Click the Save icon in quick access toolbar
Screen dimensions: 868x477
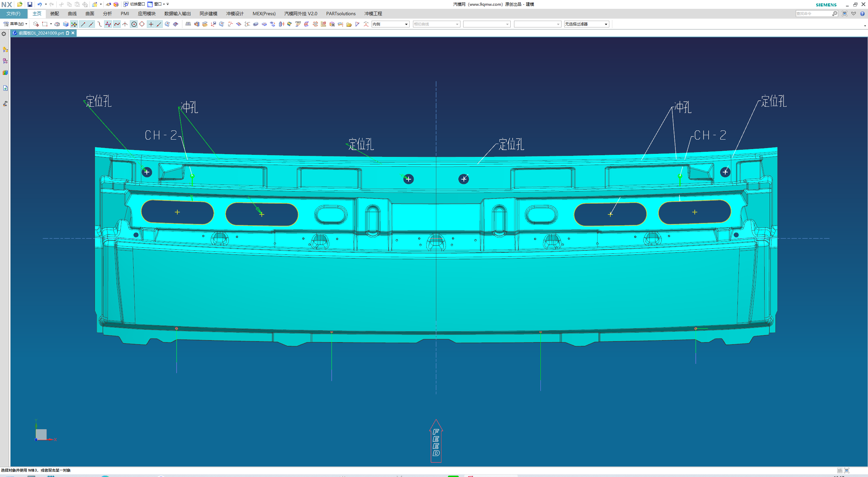30,4
